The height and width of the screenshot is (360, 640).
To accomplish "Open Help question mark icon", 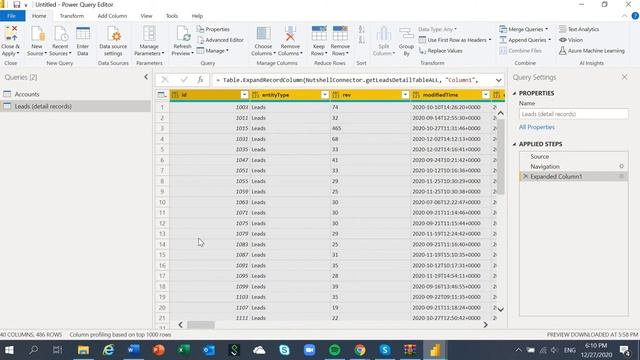I will [x=635, y=16].
